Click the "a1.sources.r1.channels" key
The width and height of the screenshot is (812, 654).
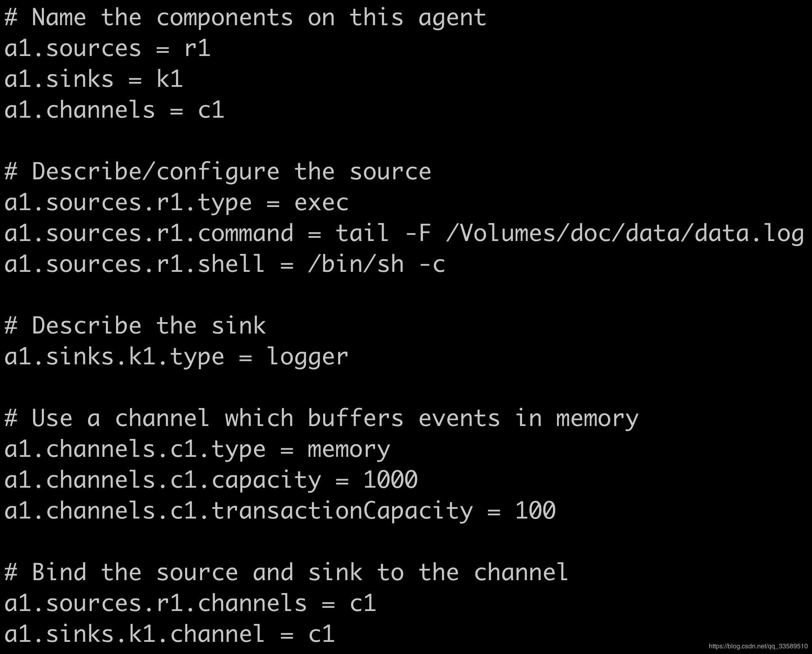[155, 603]
